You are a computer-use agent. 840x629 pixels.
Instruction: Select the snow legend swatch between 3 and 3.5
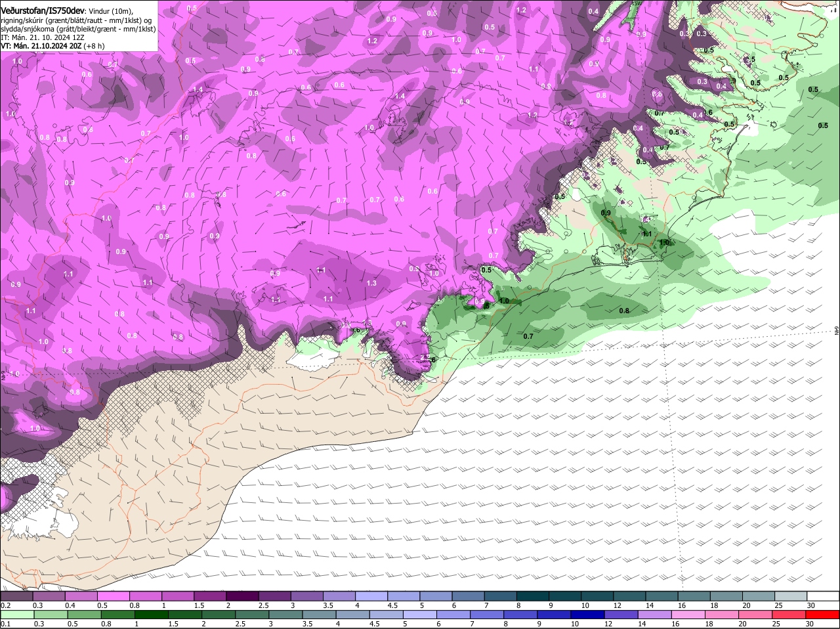(x=306, y=596)
